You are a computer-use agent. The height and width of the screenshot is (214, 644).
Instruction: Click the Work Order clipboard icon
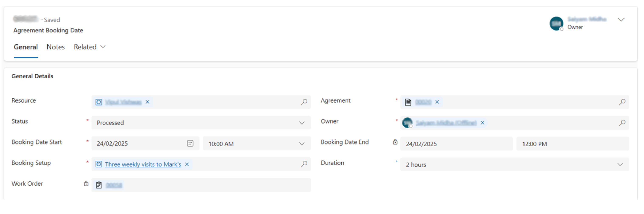pyautogui.click(x=99, y=185)
